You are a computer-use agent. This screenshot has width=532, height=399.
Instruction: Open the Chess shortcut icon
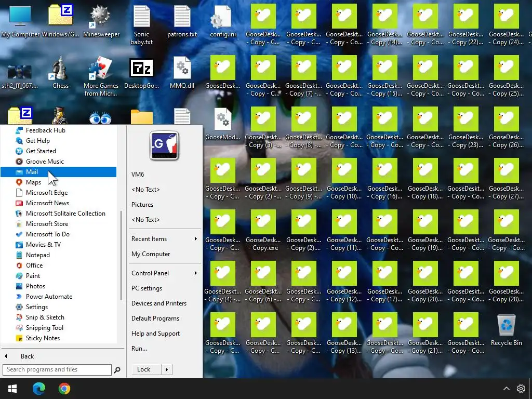[x=60, y=73]
